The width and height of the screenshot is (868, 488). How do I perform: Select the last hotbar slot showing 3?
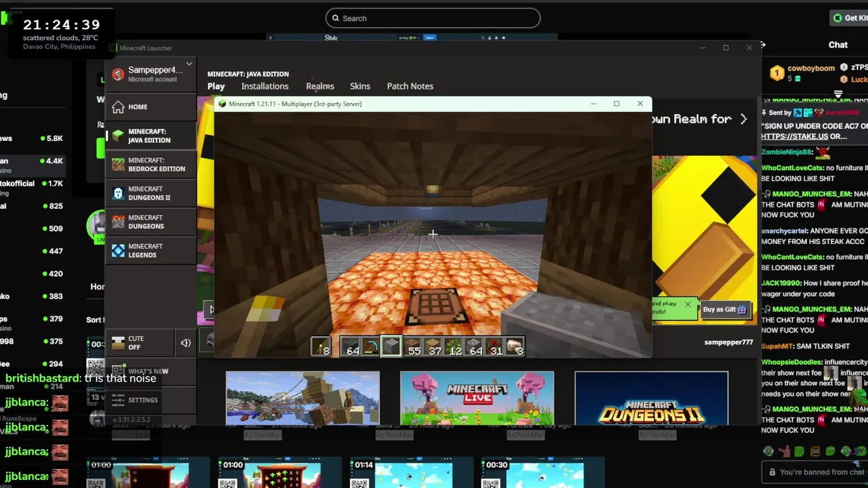point(515,346)
